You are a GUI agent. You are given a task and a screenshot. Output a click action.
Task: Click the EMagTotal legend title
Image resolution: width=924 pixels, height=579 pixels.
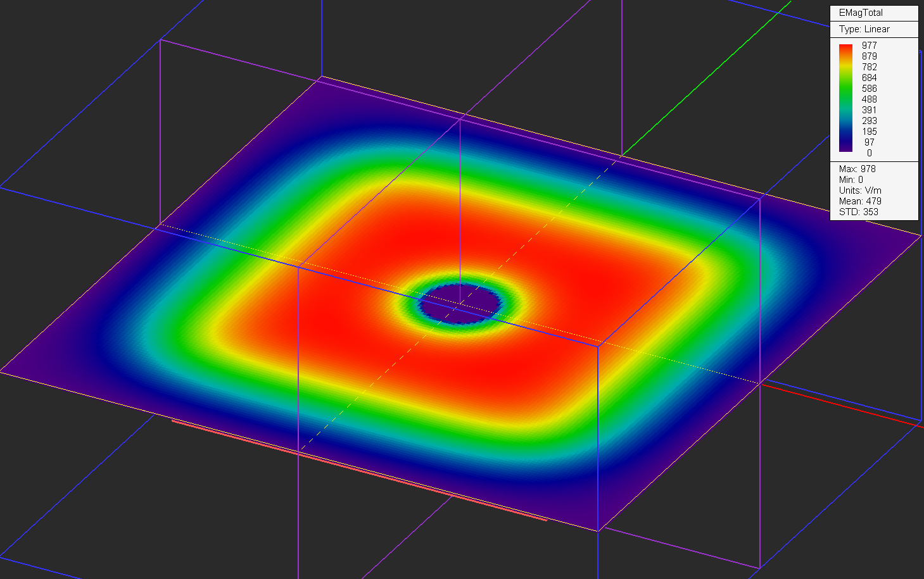click(861, 13)
